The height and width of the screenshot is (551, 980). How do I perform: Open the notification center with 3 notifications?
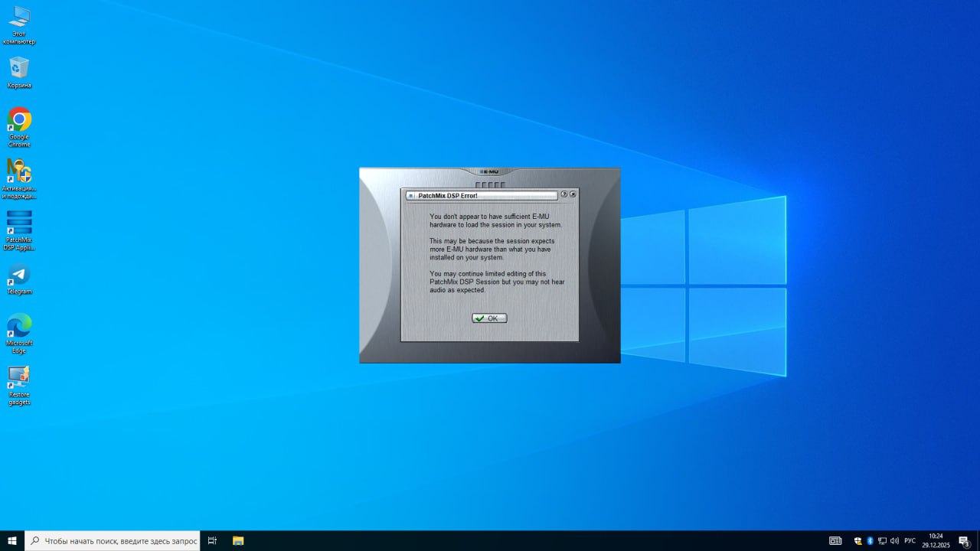click(x=964, y=540)
